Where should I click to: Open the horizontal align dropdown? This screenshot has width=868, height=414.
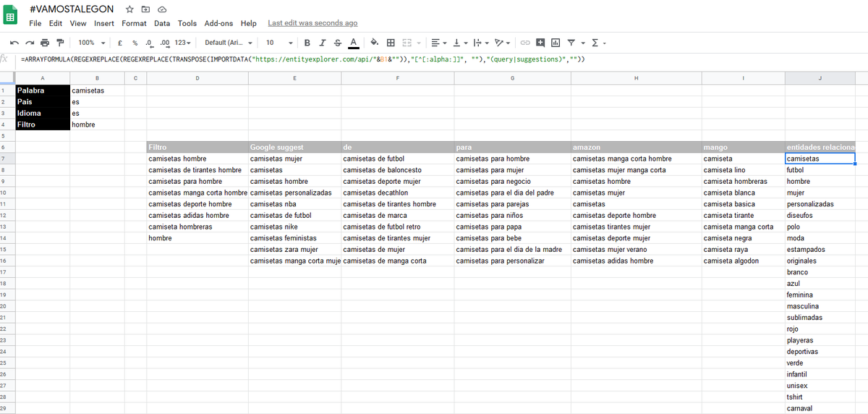439,43
